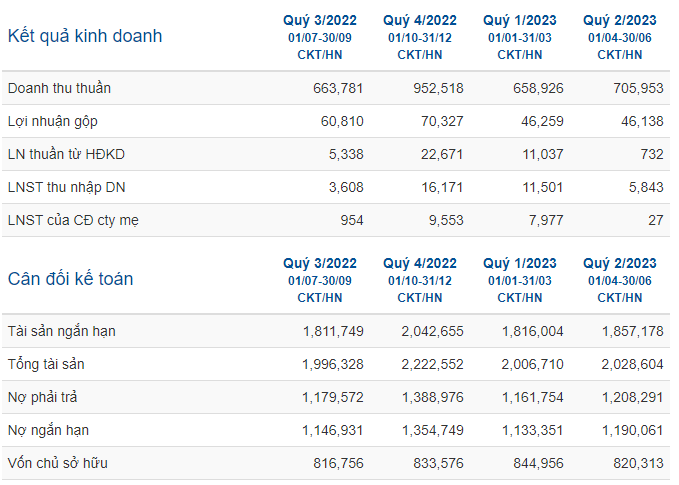
Task: Click the Doanh thu thuần row label
Action: pyautogui.click(x=59, y=88)
